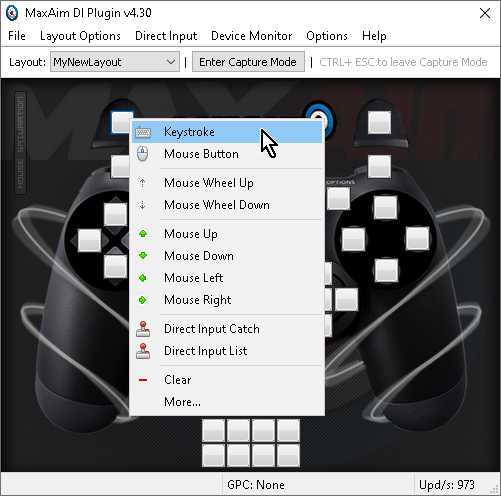The height and width of the screenshot is (496, 501).
Task: Click the MaxAim app icon in title bar
Action: 12,13
